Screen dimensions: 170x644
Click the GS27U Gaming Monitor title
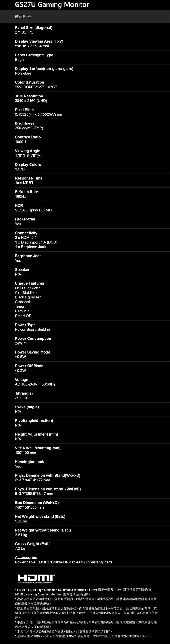(x=52, y=4)
